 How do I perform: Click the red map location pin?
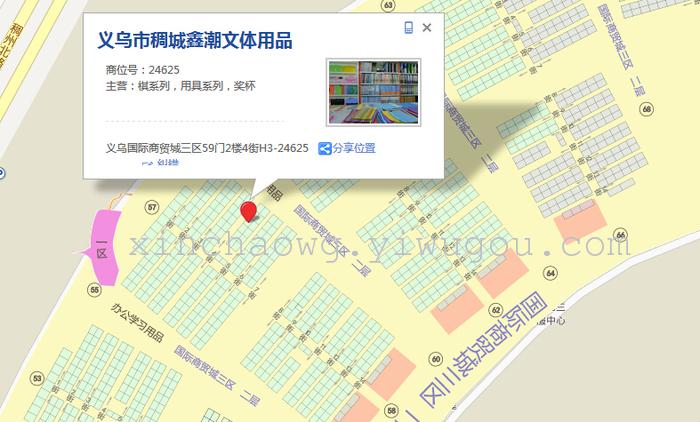coord(249,210)
